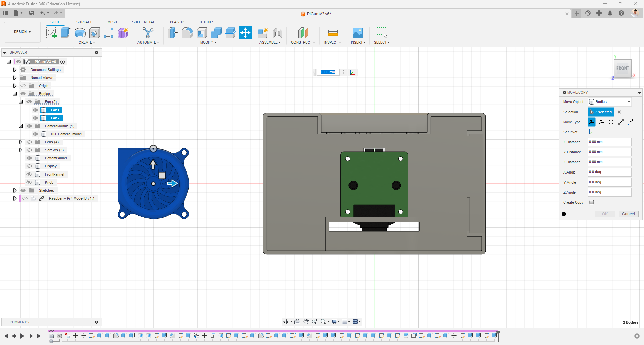Click the Insert image icon
Screen dimensions: 644x345
(358, 33)
